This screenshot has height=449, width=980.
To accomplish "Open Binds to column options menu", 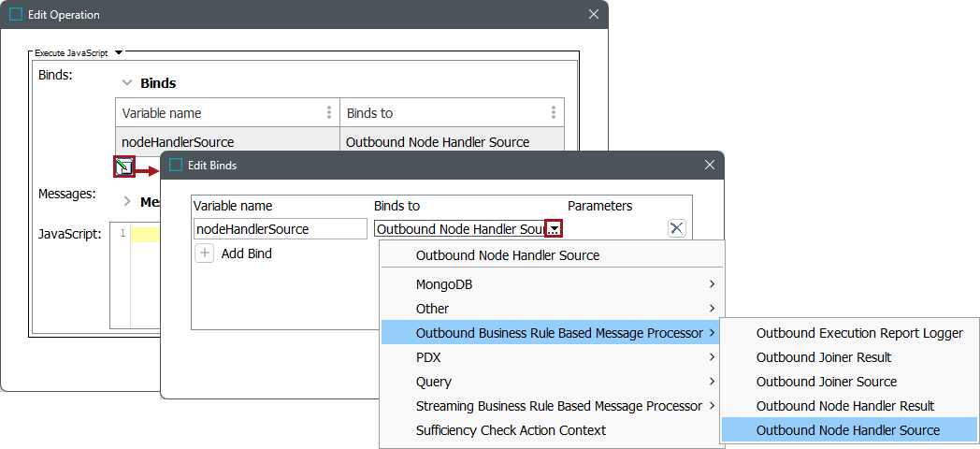I will coord(554,113).
